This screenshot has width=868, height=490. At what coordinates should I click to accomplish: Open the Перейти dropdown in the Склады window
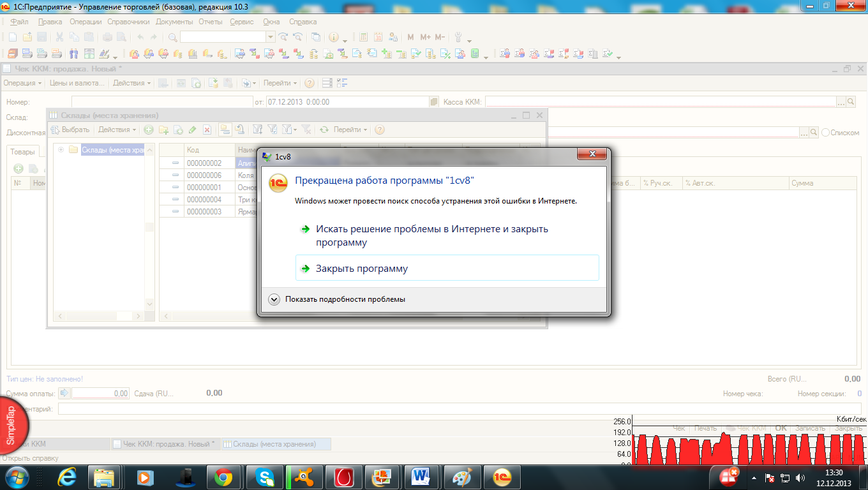pyautogui.click(x=350, y=130)
